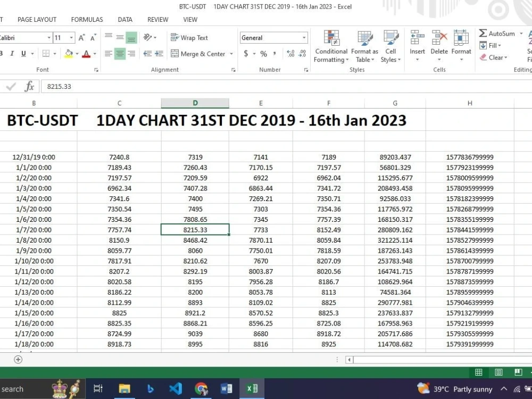This screenshot has width=532, height=399.
Task: Open borders dropdown arrow
Action: [55, 54]
